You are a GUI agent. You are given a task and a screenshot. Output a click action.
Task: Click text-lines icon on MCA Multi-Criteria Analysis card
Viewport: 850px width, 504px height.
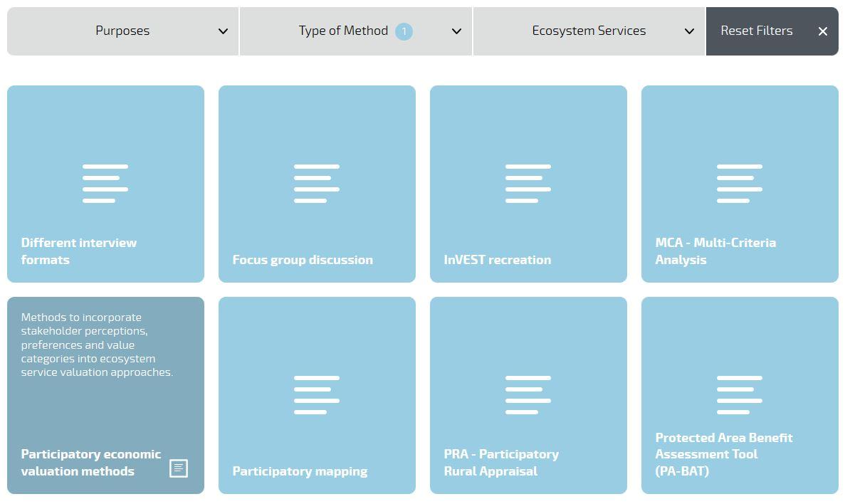pyautogui.click(x=740, y=183)
